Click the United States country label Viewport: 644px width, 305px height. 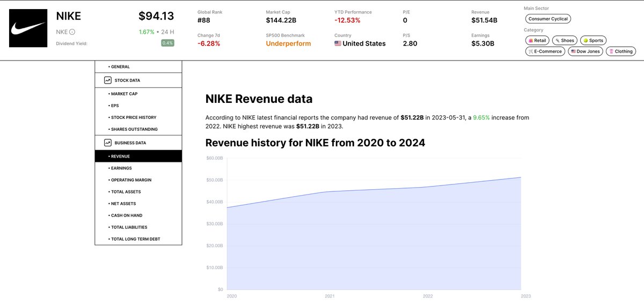364,43
